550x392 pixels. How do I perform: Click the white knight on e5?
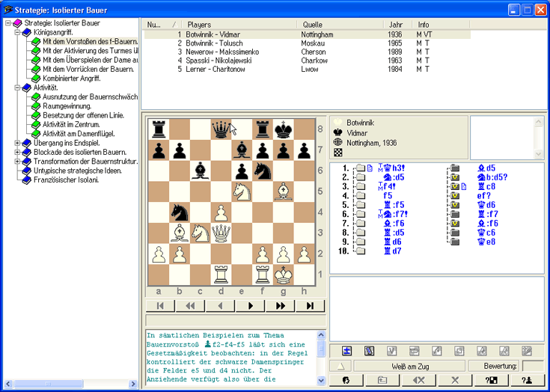click(x=242, y=192)
